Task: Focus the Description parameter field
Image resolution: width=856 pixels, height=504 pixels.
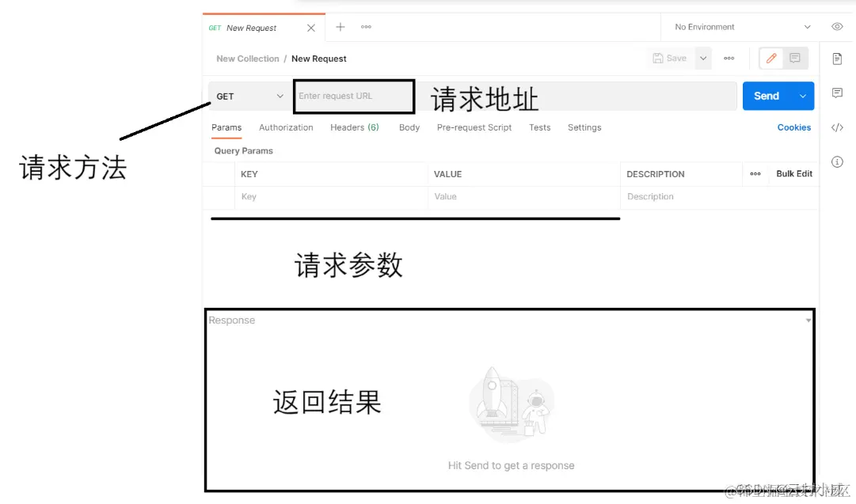Action: [x=720, y=197]
